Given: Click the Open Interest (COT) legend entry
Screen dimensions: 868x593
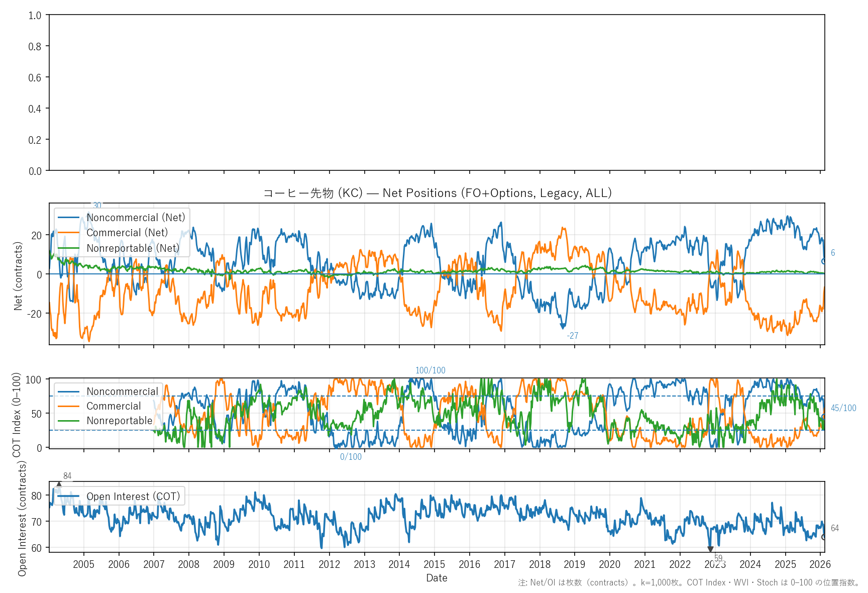Looking at the screenshot, I should click(133, 497).
